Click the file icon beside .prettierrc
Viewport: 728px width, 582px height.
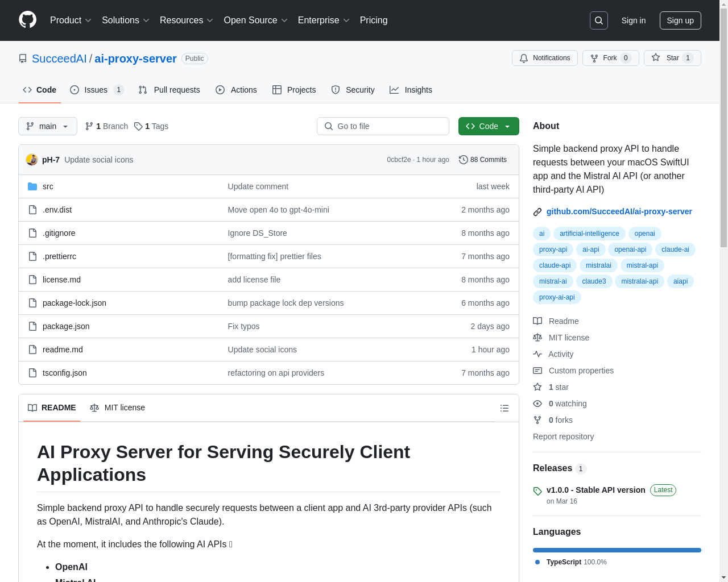pos(32,256)
